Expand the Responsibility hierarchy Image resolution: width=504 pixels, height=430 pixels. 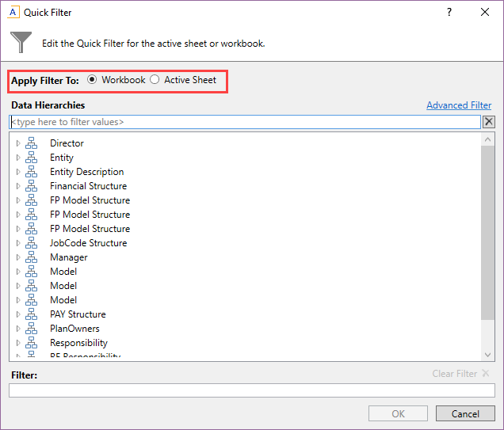click(x=18, y=343)
